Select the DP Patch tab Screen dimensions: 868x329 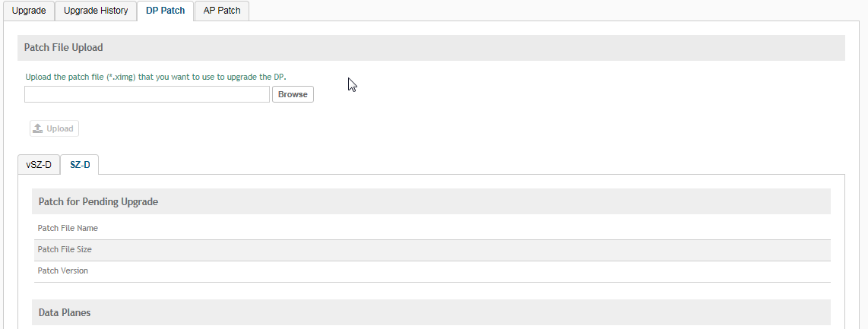click(x=165, y=11)
